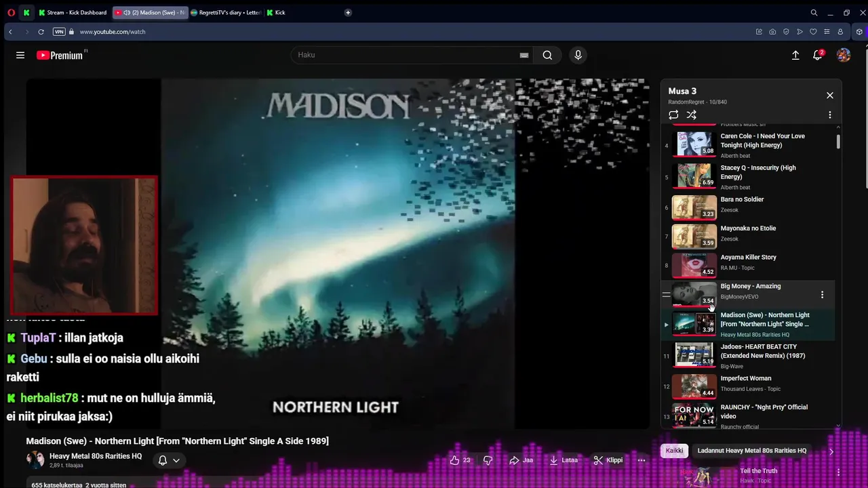
Task: Open a new browser tab
Action: click(x=348, y=12)
